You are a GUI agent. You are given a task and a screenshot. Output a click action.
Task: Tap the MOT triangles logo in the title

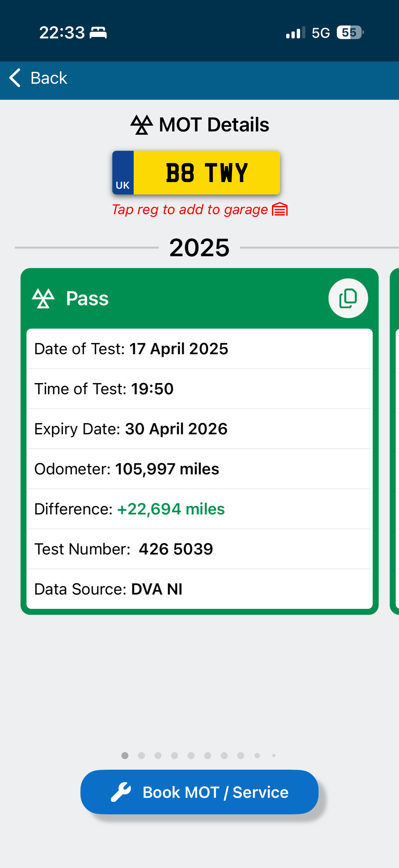[x=141, y=125]
